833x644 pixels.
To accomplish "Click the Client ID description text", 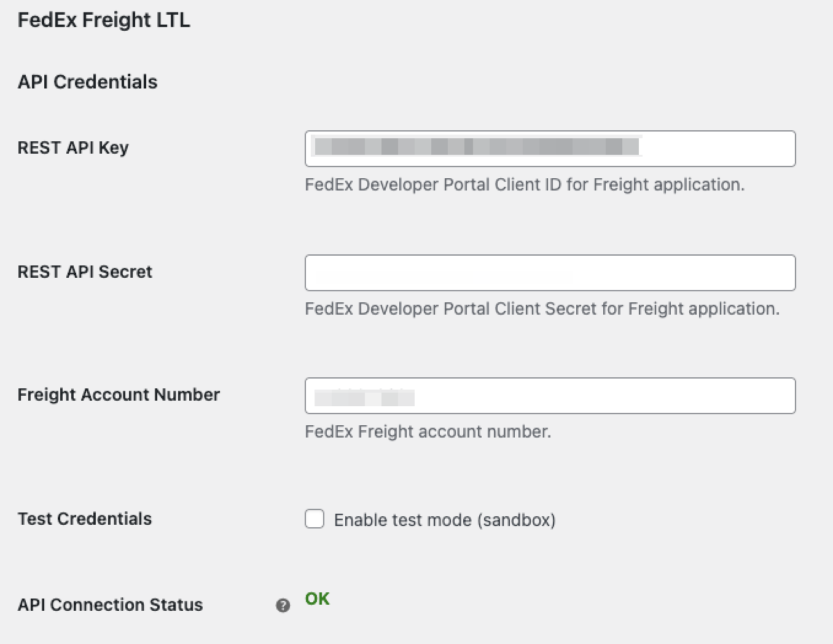I will click(x=525, y=184).
